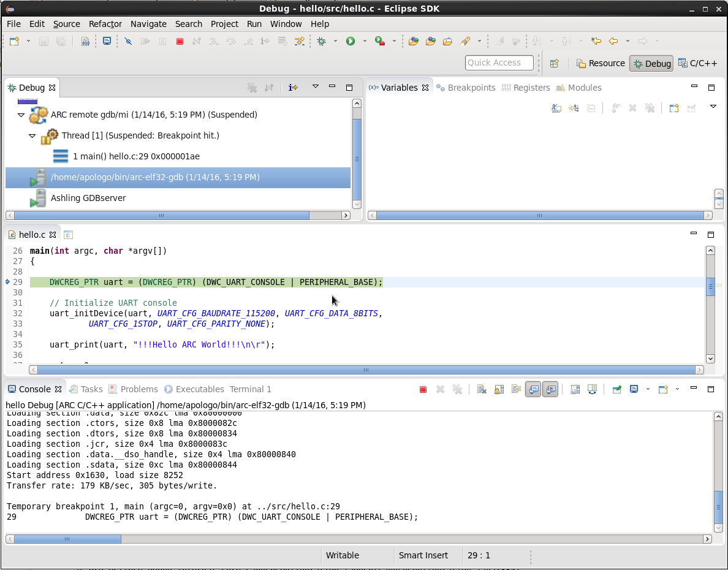Close the hello.c editor tab

[53, 235]
